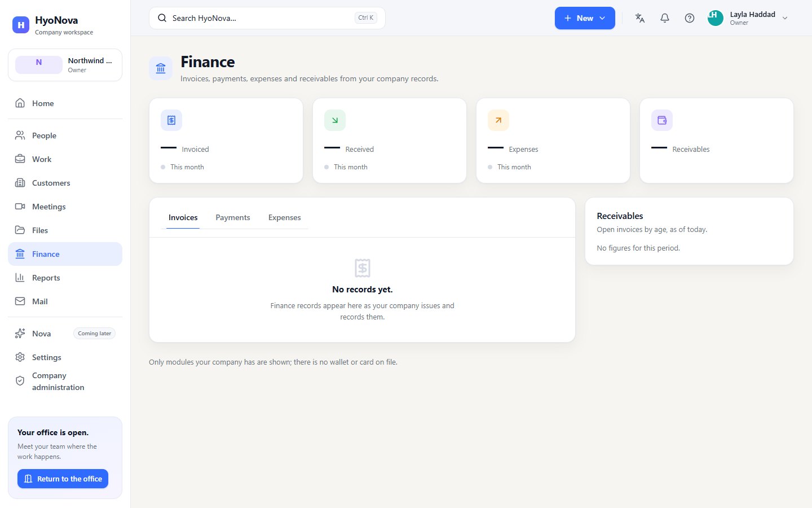Click the Finance page bank icon
Viewport: 812px width, 508px height.
click(161, 68)
